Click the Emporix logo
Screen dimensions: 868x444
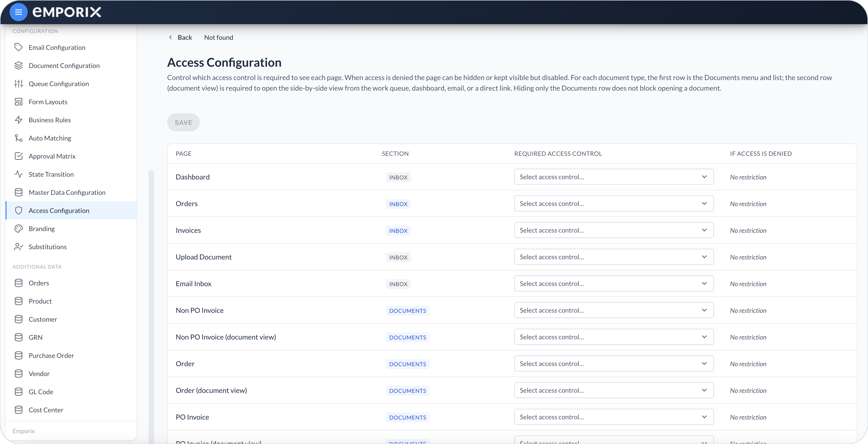67,12
